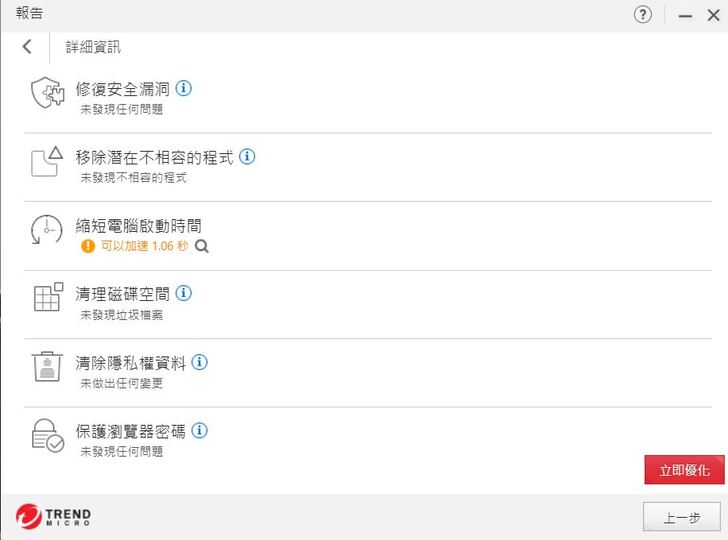Open help via the question mark icon
Viewport: 728px width, 540px height.
643,15
